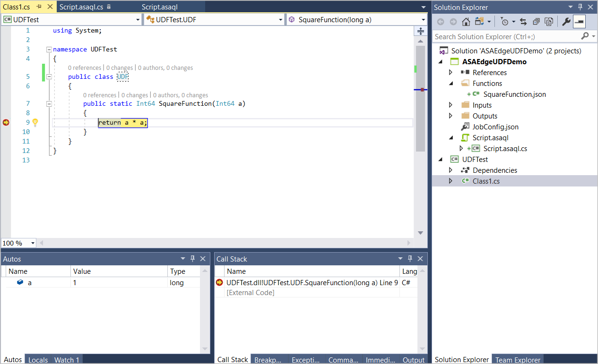The height and width of the screenshot is (364, 598).
Task: Open the Quick Actions lightbulb on line 9
Action: 35,122
